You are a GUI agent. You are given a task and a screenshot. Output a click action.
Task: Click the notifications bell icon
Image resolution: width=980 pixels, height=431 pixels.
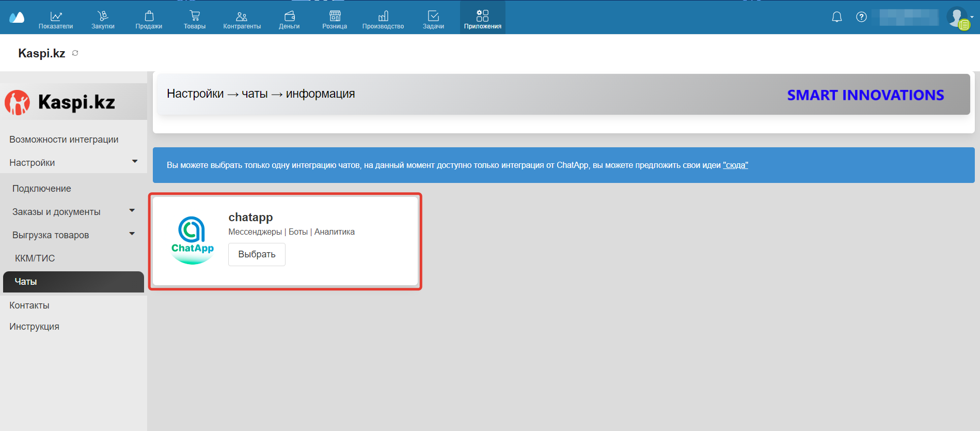[x=836, y=17]
